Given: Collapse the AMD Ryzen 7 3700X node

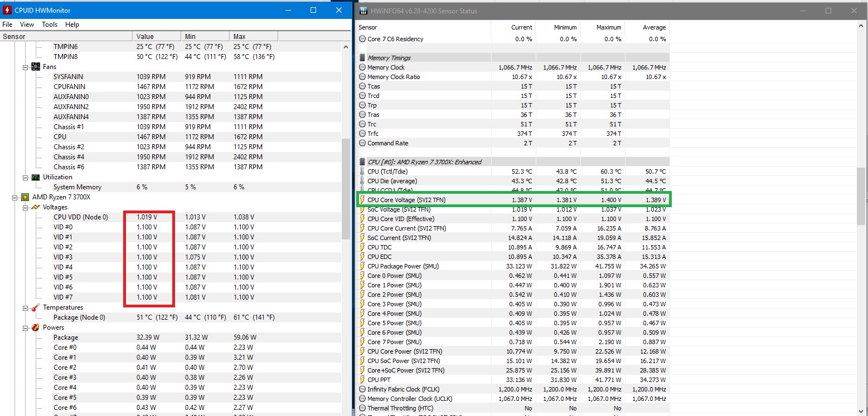Looking at the screenshot, I should [x=15, y=197].
